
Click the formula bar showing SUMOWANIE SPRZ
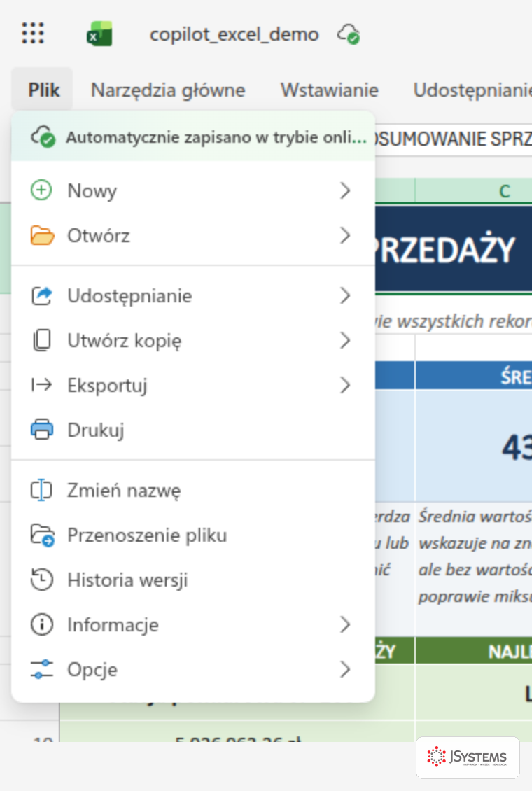[454, 139]
